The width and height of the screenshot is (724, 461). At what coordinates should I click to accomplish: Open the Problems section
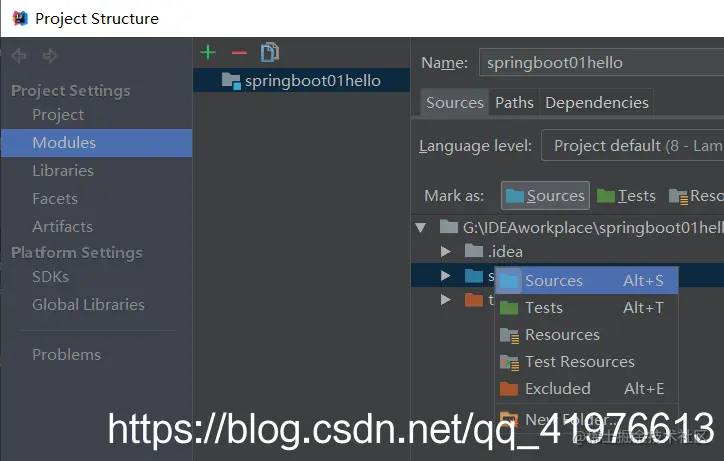pos(66,355)
